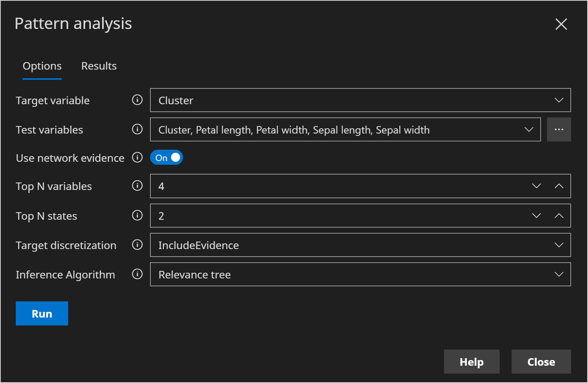The width and height of the screenshot is (588, 383).
Task: Run the pattern analysis
Action: 42,313
